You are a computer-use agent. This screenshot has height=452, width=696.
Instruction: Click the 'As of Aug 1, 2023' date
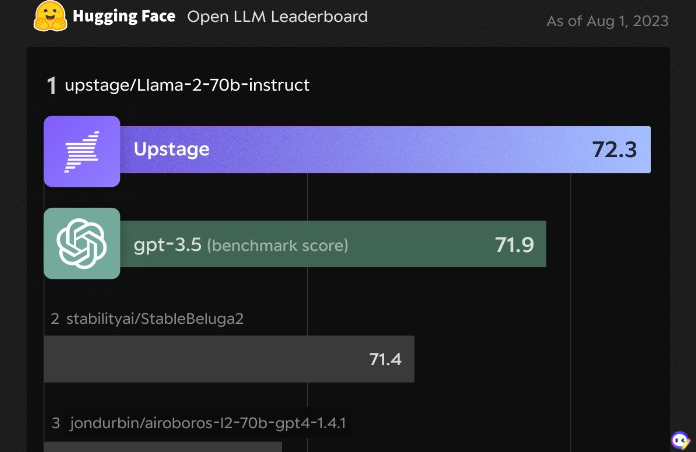pos(607,21)
